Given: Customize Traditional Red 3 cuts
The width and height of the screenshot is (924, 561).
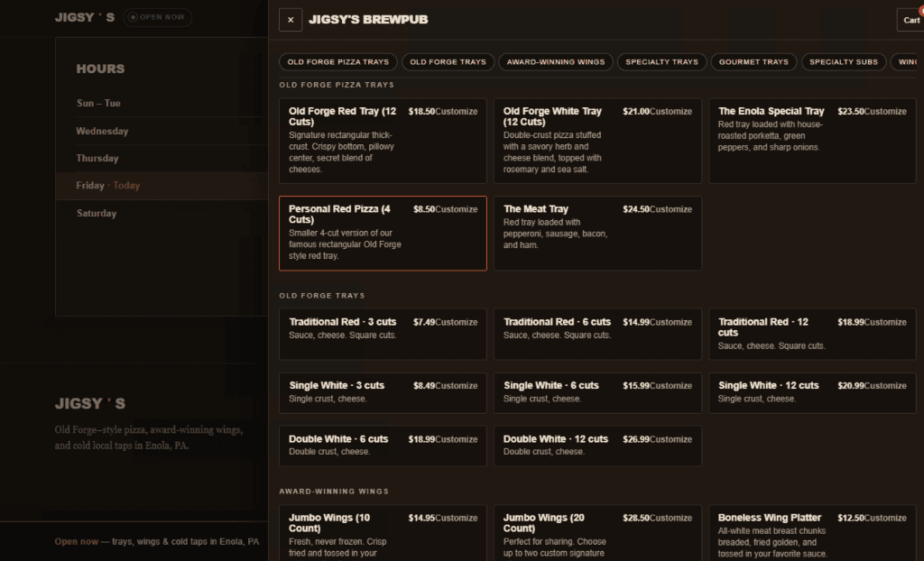Looking at the screenshot, I should [x=456, y=322].
